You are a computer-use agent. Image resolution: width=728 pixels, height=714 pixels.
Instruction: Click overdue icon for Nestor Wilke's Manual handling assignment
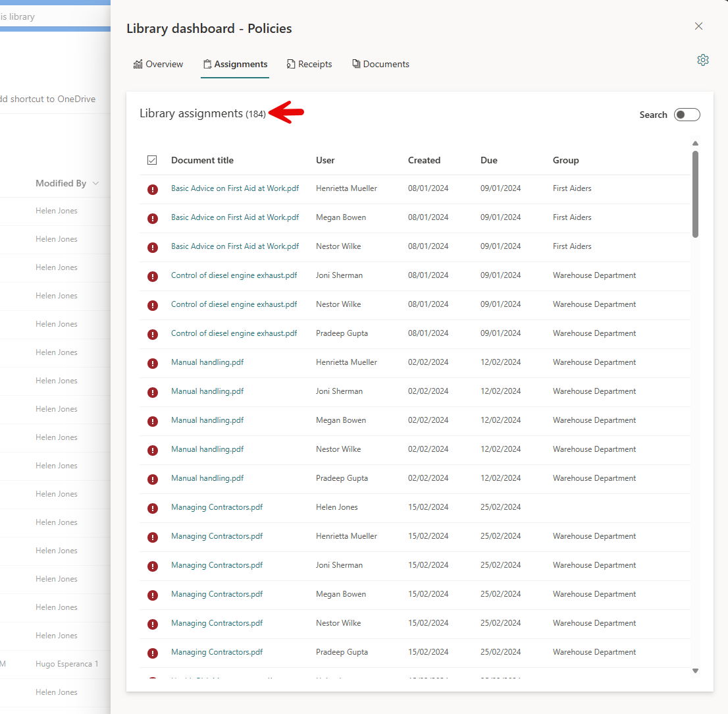pyautogui.click(x=152, y=450)
